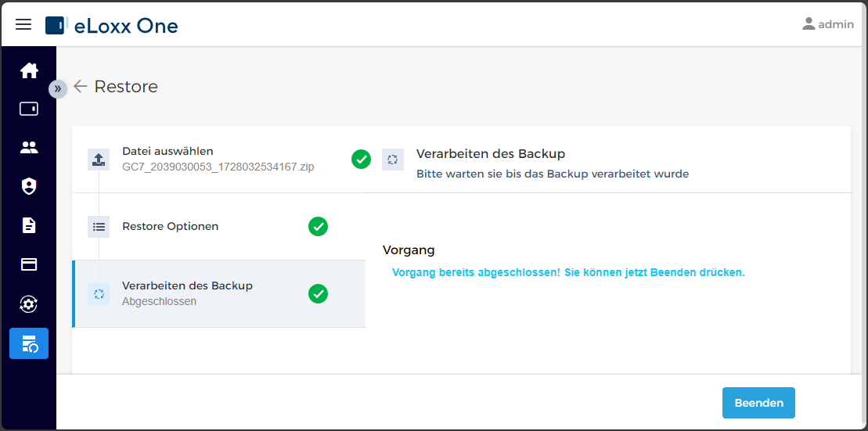Image resolution: width=868 pixels, height=431 pixels.
Task: Click the list icon for Restore Optionen
Action: click(99, 226)
